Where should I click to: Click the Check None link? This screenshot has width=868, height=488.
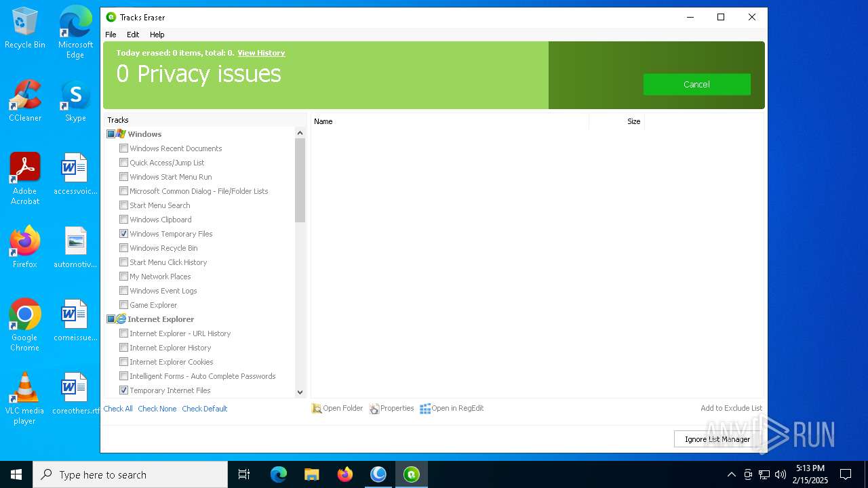click(157, 409)
